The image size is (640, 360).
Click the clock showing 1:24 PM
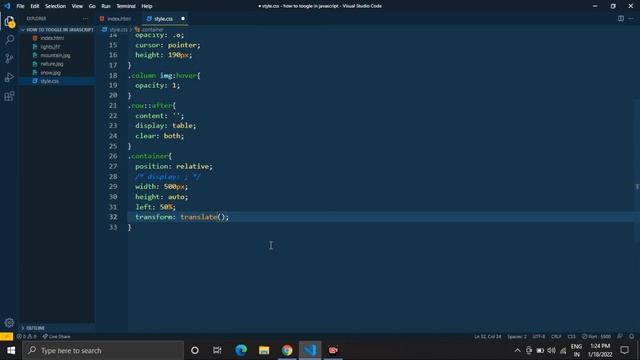600,346
